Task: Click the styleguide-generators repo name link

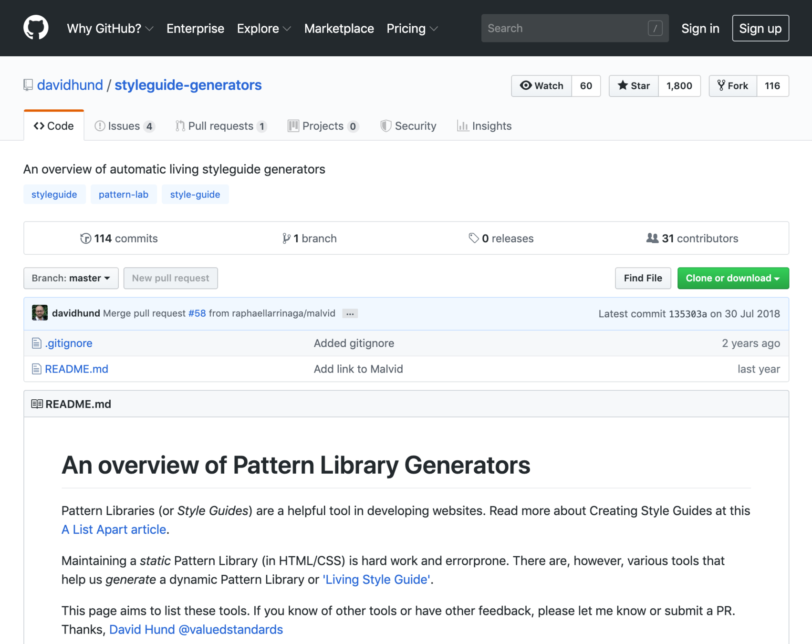Action: (x=188, y=85)
